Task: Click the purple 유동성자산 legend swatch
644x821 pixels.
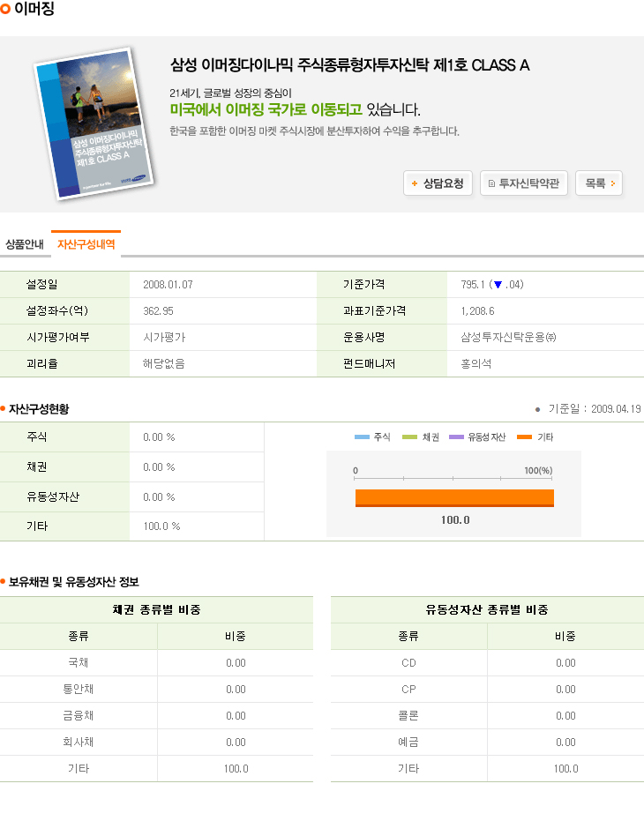Action: [456, 437]
